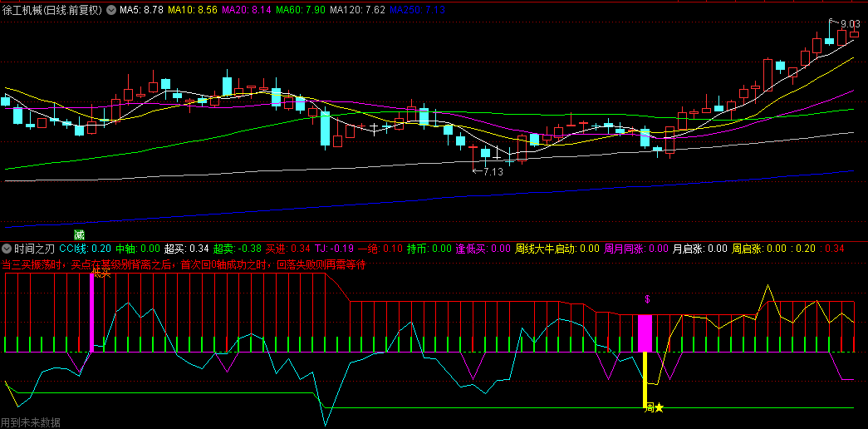Expand the 时间之刃 indicator dropdown arrow
The height and width of the screenshot is (429, 868).
point(7,248)
